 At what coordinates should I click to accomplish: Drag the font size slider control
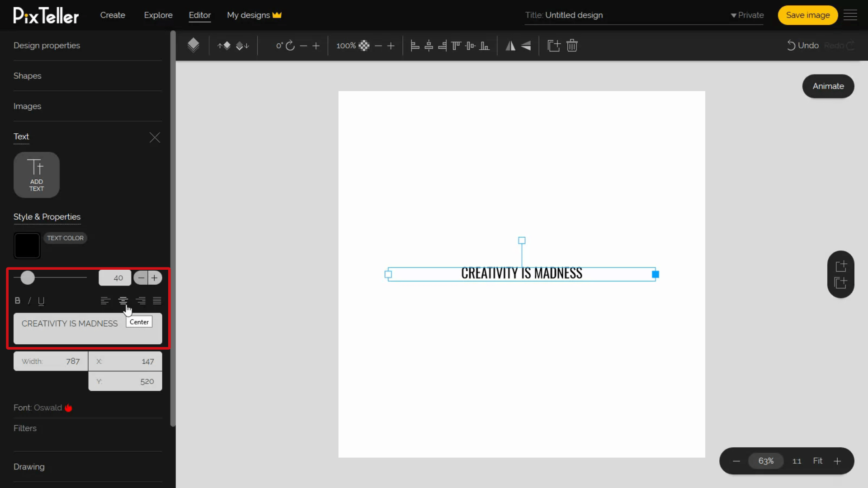28,277
